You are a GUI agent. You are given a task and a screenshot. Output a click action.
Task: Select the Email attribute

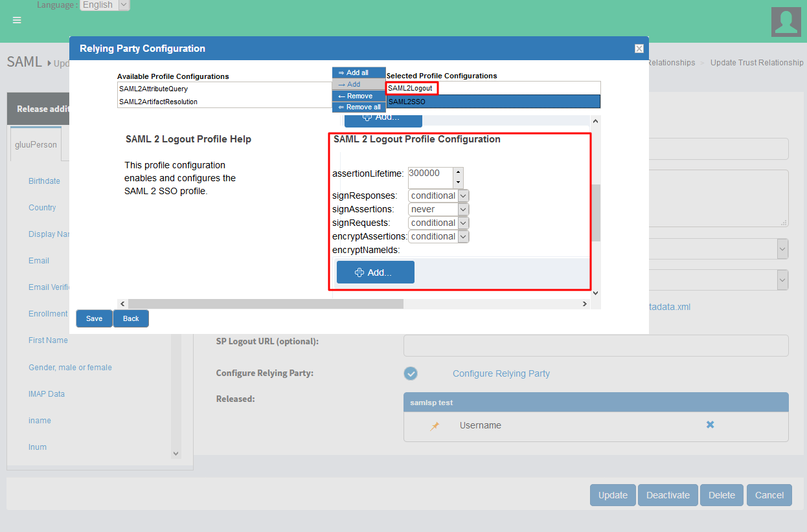click(x=39, y=261)
